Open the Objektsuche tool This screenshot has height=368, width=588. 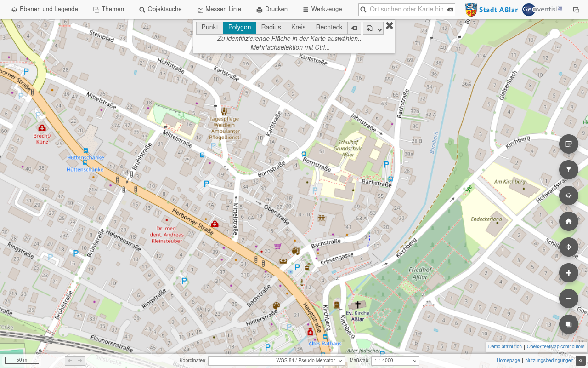160,9
